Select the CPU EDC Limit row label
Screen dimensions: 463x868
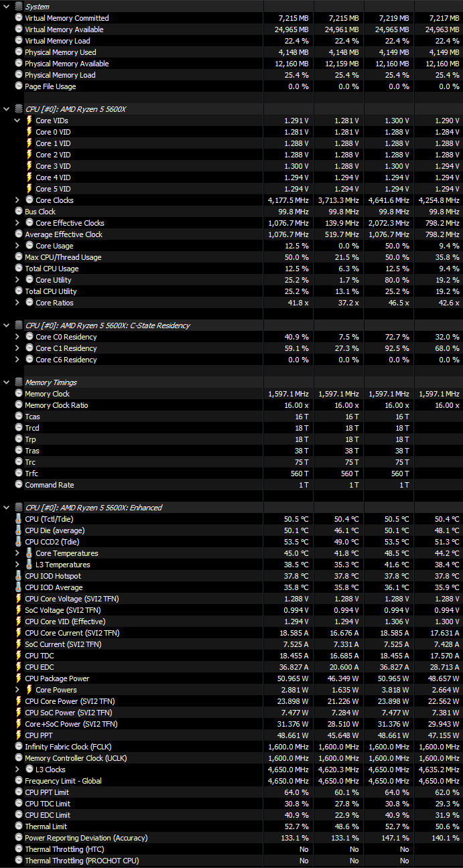48,815
